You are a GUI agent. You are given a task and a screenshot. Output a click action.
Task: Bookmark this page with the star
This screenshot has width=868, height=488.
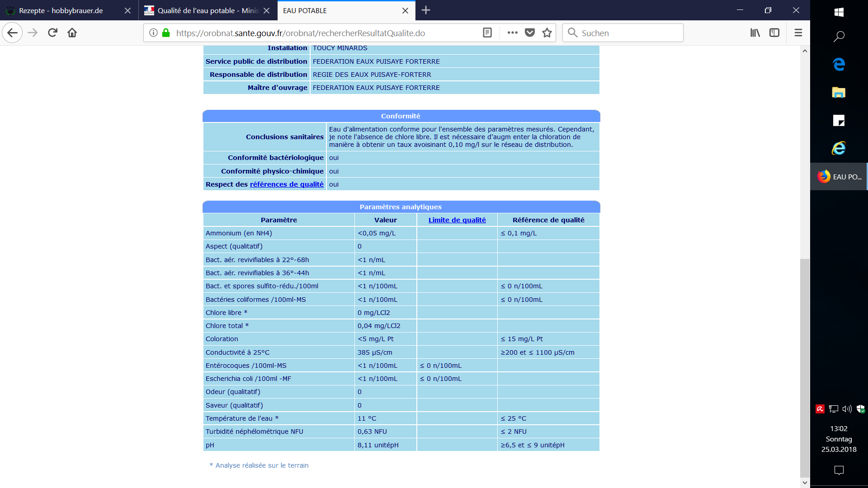tap(547, 33)
